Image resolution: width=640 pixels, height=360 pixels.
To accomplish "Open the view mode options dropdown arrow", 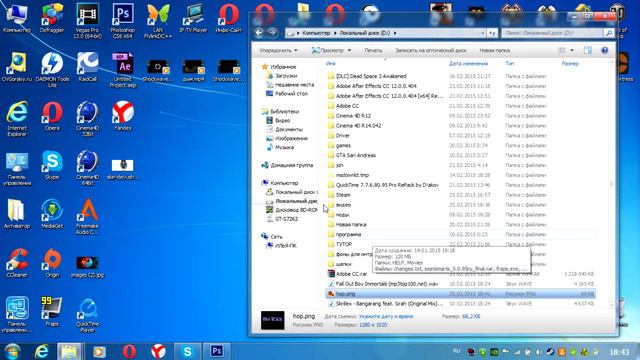I will coord(572,50).
